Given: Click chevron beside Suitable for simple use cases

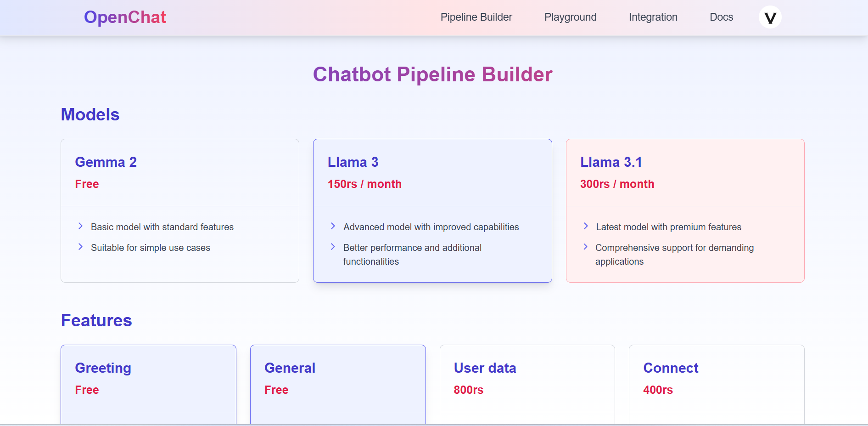Looking at the screenshot, I should coord(80,247).
